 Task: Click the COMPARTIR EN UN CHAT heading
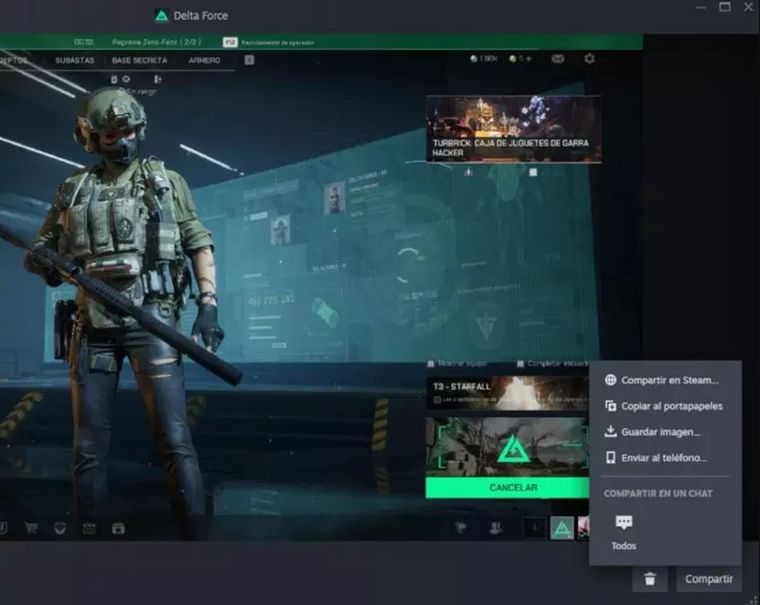coord(658,493)
